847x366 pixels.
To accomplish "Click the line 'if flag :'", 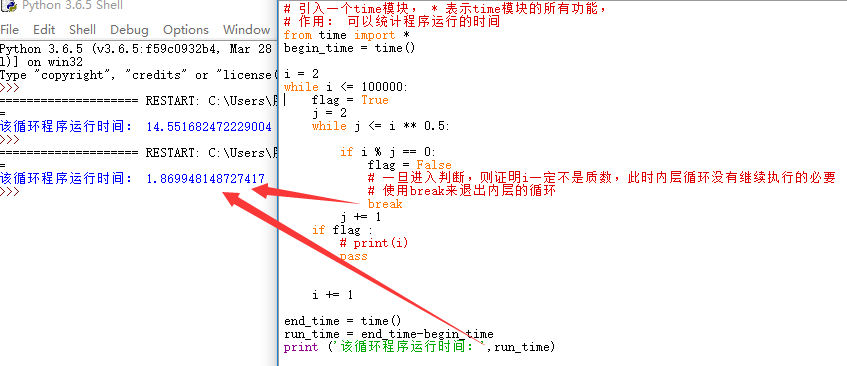I will pos(342,230).
